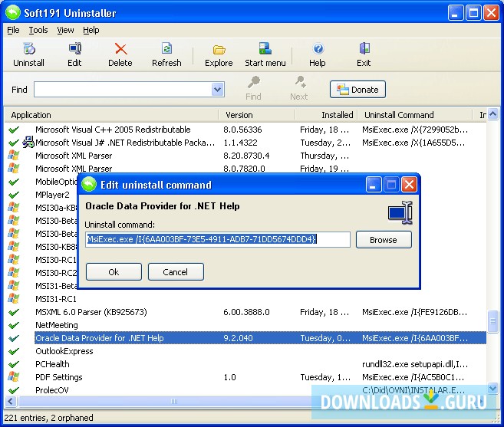This screenshot has height=427, width=504.
Task: Click the MsiExec.exe /X{7299052b uninstall command cell
Action: coord(415,130)
